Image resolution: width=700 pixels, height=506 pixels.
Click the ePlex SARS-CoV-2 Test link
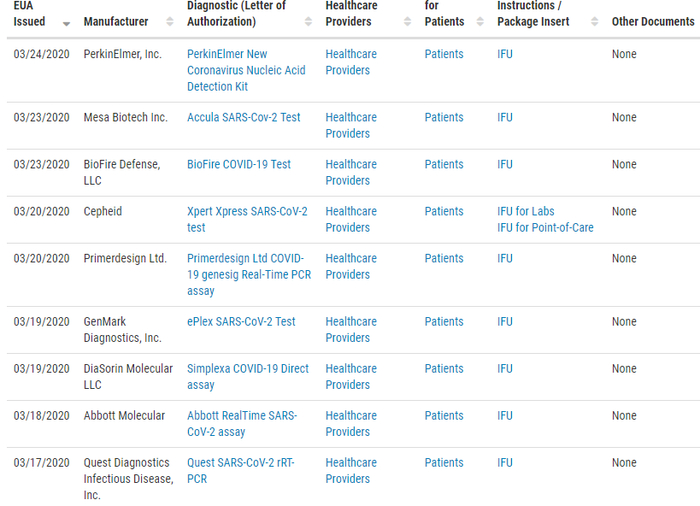coord(241,321)
